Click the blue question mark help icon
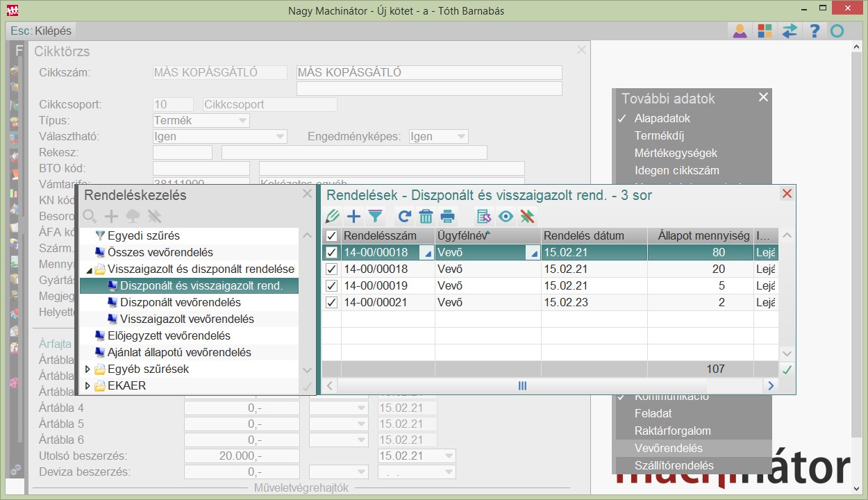Screen dimensions: 868x500 [815, 31]
